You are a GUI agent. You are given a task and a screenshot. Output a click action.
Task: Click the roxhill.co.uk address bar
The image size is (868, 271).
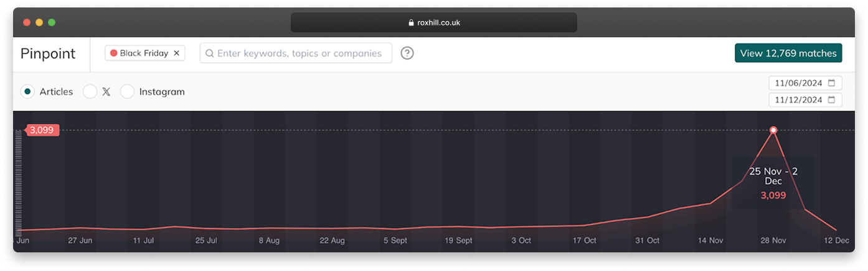[x=434, y=23]
